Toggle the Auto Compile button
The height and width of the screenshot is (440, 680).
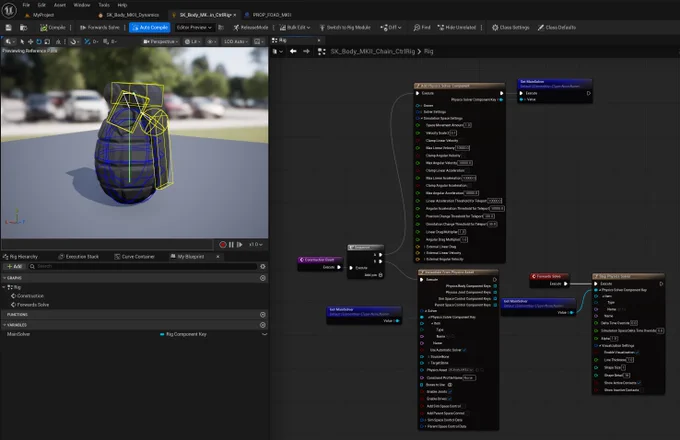click(x=150, y=27)
